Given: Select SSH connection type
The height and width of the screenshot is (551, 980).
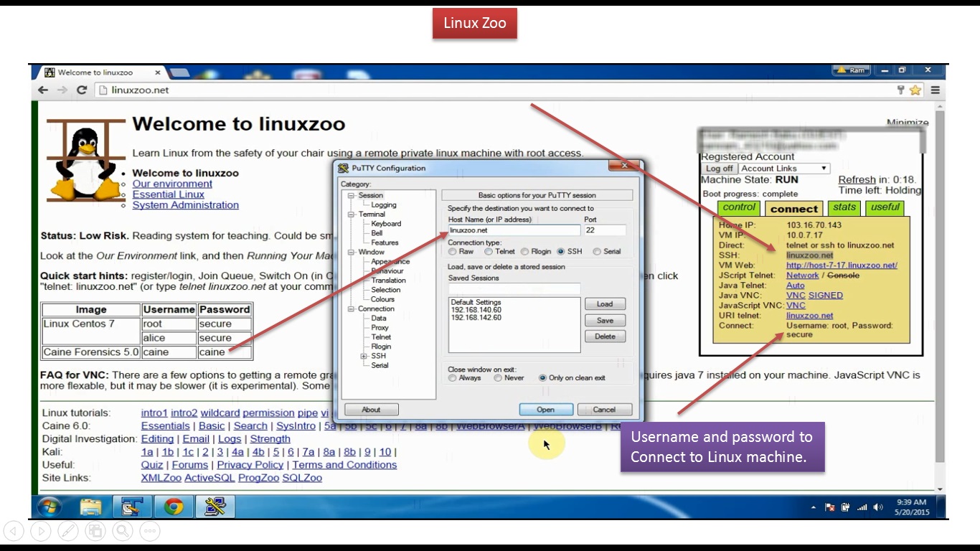Looking at the screenshot, I should point(561,252).
